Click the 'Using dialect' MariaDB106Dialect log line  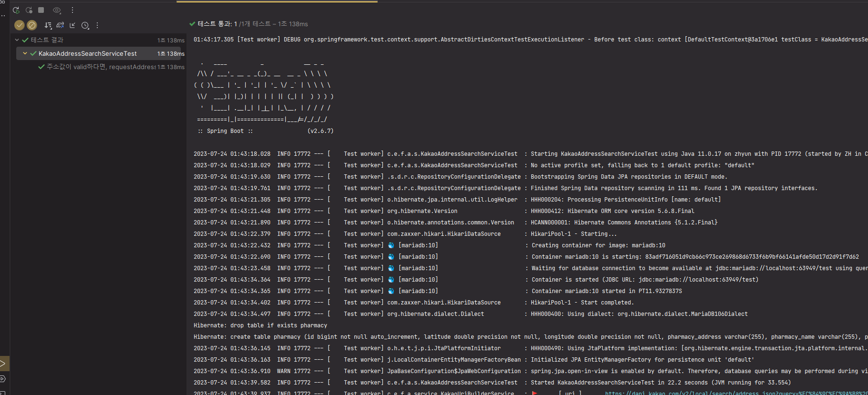471,314
